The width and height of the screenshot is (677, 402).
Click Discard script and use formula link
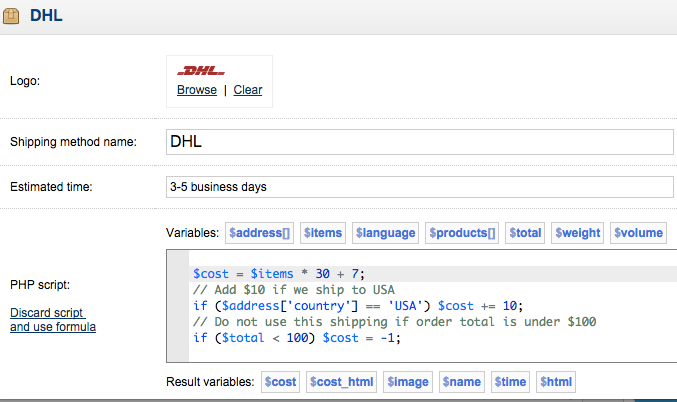(53, 320)
